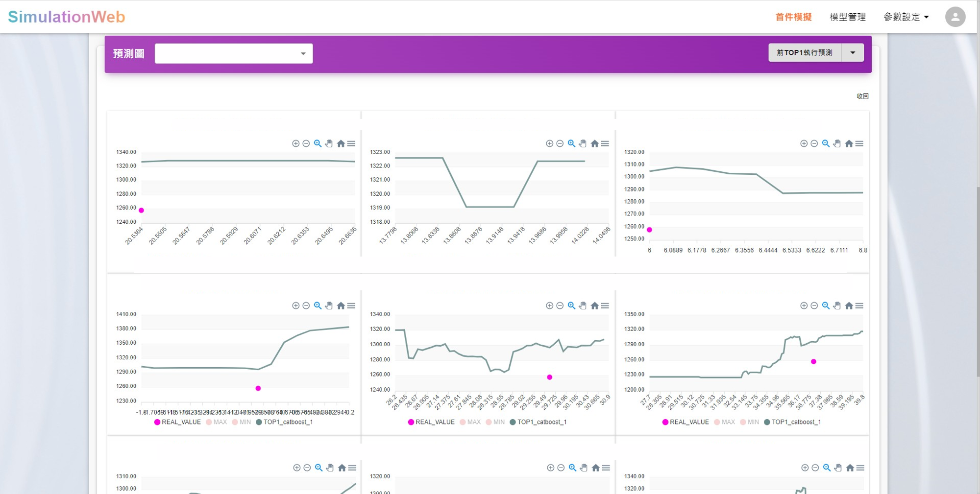Zoom in on the 20.5364 axis chart

[295, 143]
